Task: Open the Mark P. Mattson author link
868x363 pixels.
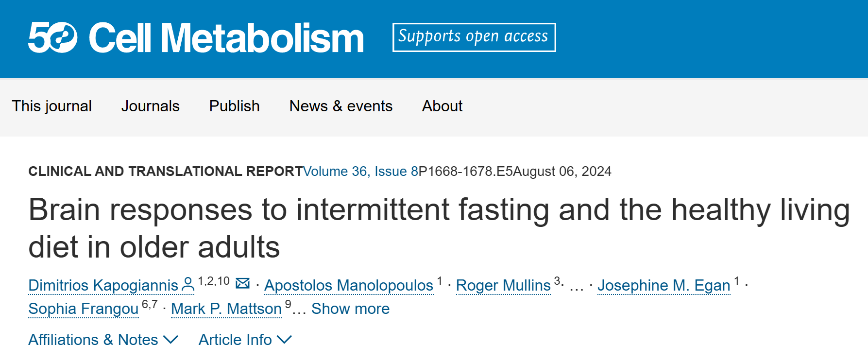Action: [x=226, y=309]
